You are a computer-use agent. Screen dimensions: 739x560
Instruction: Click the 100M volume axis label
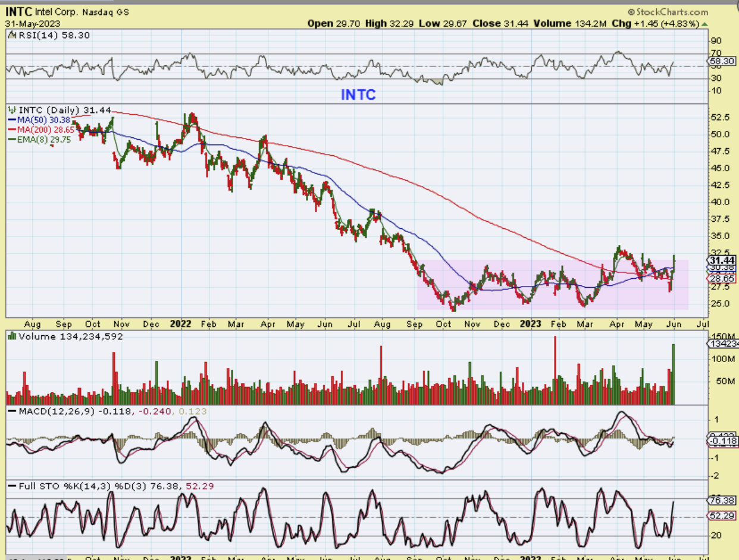[724, 359]
